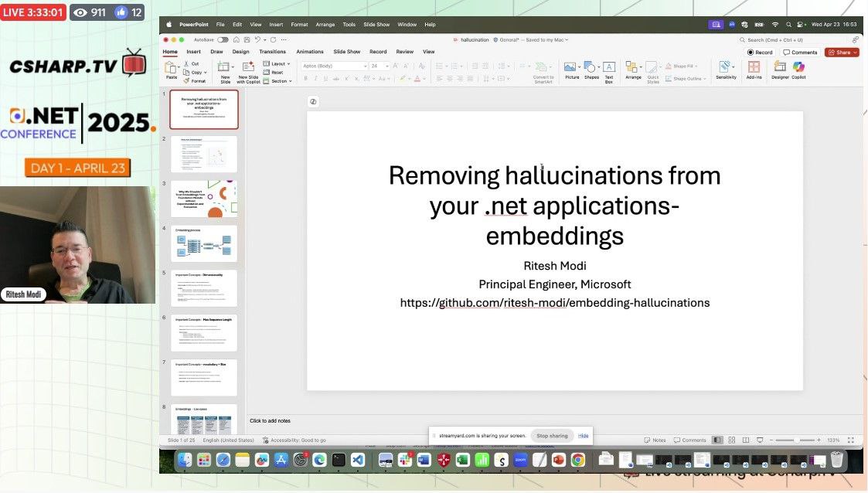
Task: Click the Copilot icon in the ribbon
Action: tap(798, 67)
